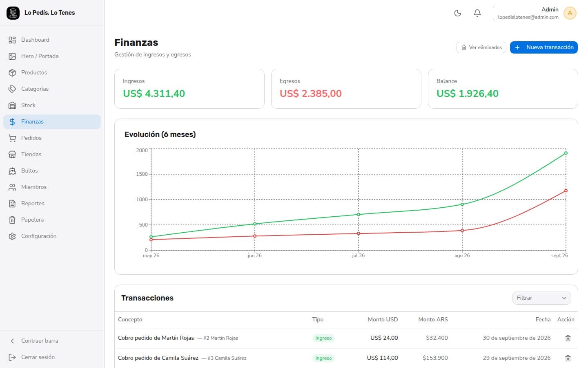Click the Ingreso badge in Martín Rojas row

(323, 338)
